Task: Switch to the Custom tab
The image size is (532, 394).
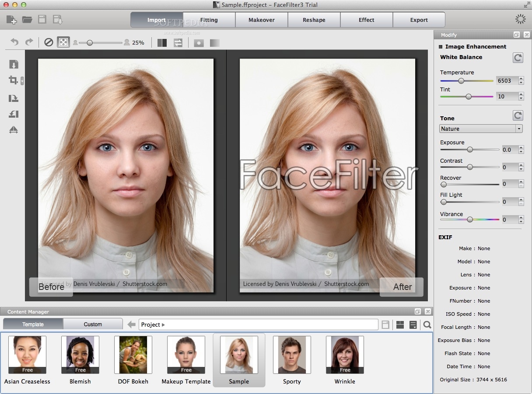Action: pyautogui.click(x=93, y=324)
